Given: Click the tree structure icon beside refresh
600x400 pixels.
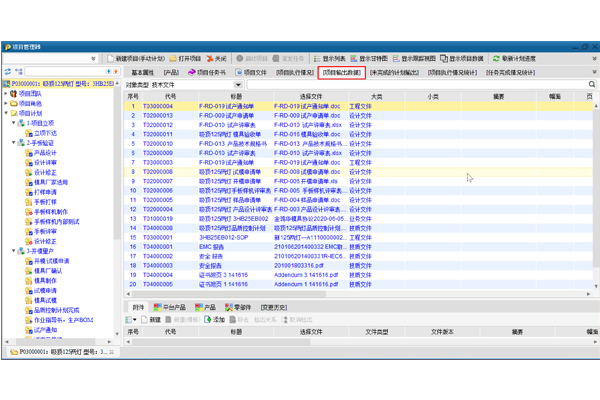Looking at the screenshot, I should 19,72.
